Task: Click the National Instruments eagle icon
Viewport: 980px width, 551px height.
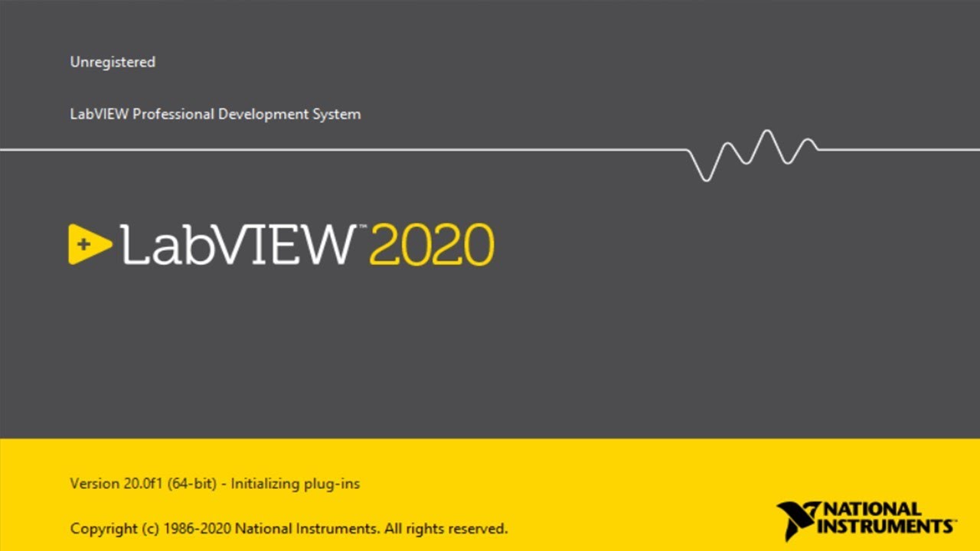Action: 797,520
